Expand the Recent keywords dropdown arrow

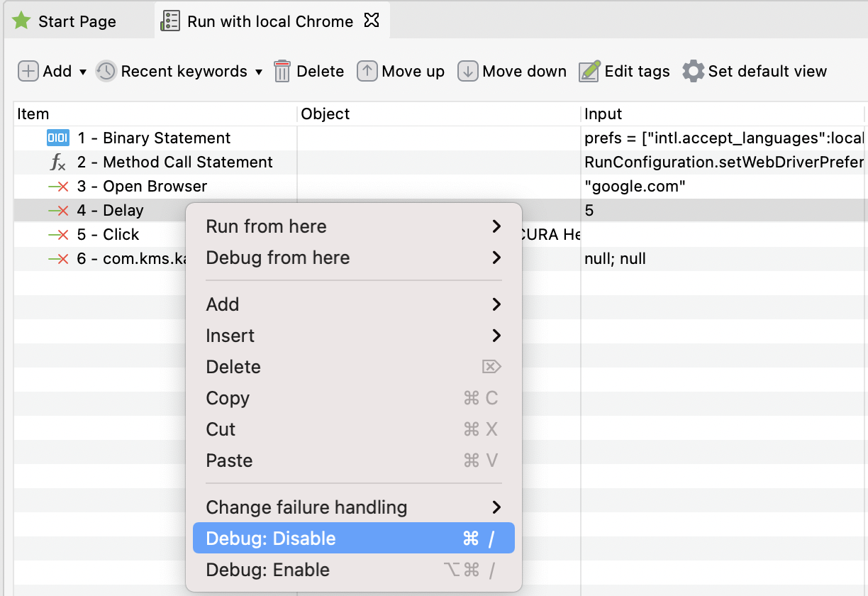pos(259,72)
